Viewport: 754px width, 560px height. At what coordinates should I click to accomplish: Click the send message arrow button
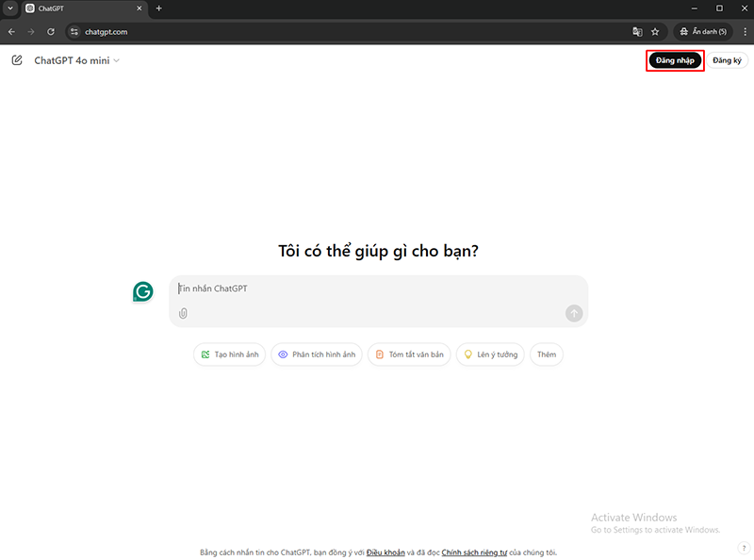[574, 313]
